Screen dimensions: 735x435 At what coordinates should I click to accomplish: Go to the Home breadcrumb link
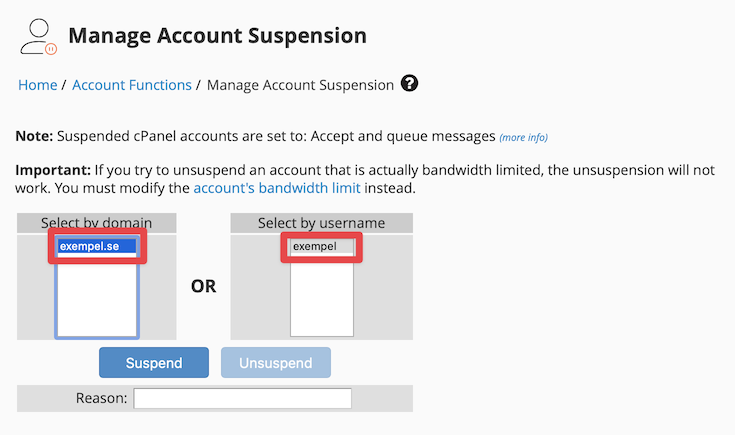pyautogui.click(x=38, y=85)
